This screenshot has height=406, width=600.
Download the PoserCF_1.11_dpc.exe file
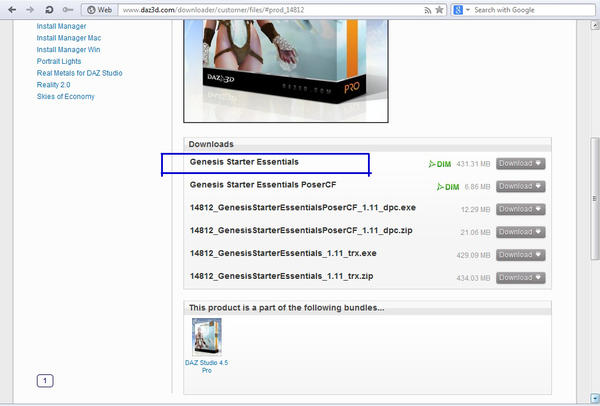tap(520, 209)
